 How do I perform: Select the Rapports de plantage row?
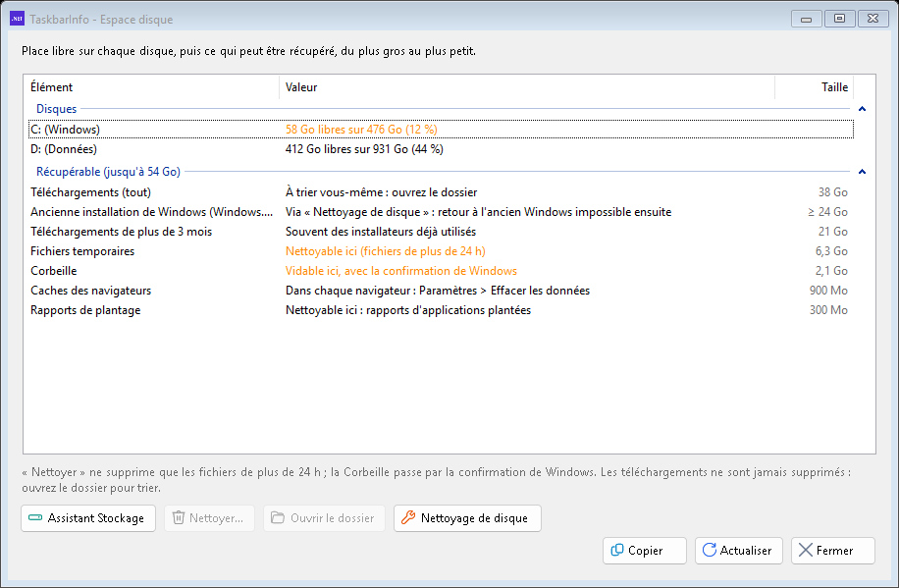coord(441,310)
